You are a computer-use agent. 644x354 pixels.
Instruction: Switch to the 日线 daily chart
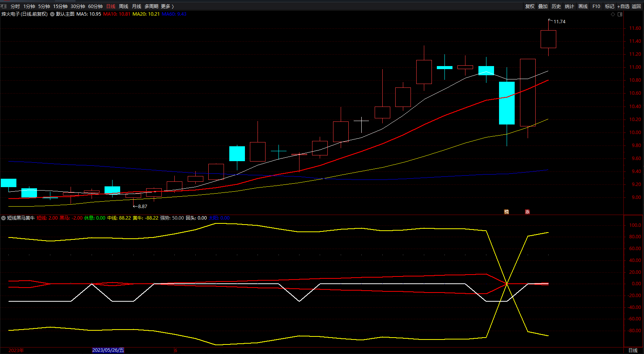pos(111,6)
